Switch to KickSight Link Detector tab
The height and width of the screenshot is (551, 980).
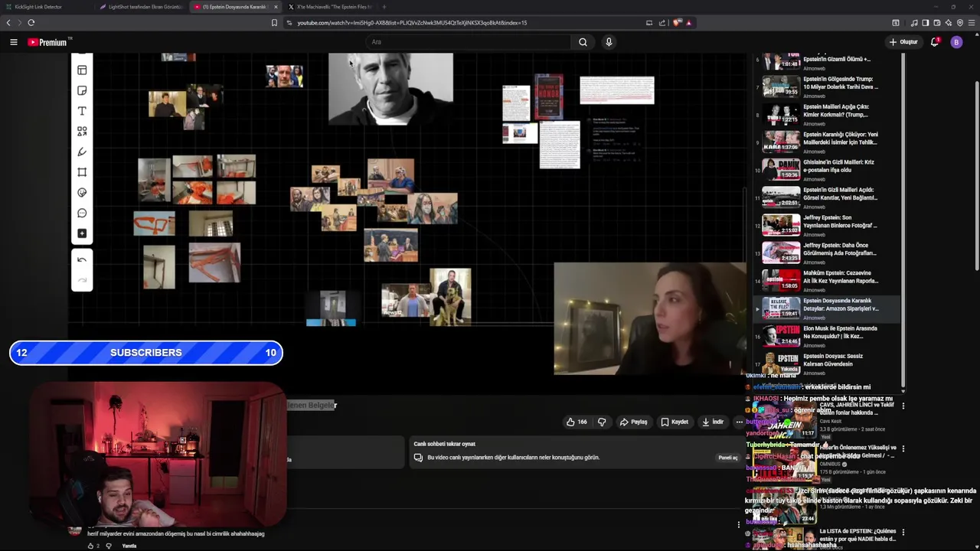click(x=46, y=7)
